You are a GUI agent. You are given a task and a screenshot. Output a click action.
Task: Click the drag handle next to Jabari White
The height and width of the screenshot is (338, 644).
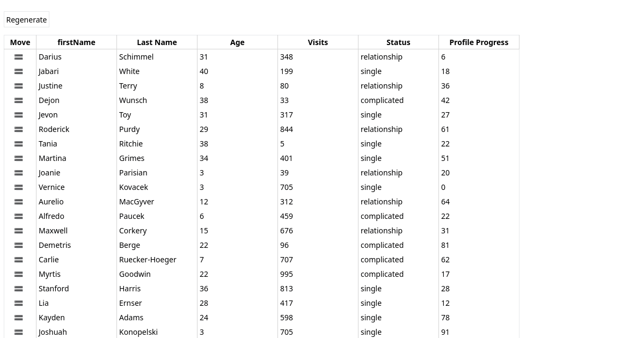tap(19, 71)
